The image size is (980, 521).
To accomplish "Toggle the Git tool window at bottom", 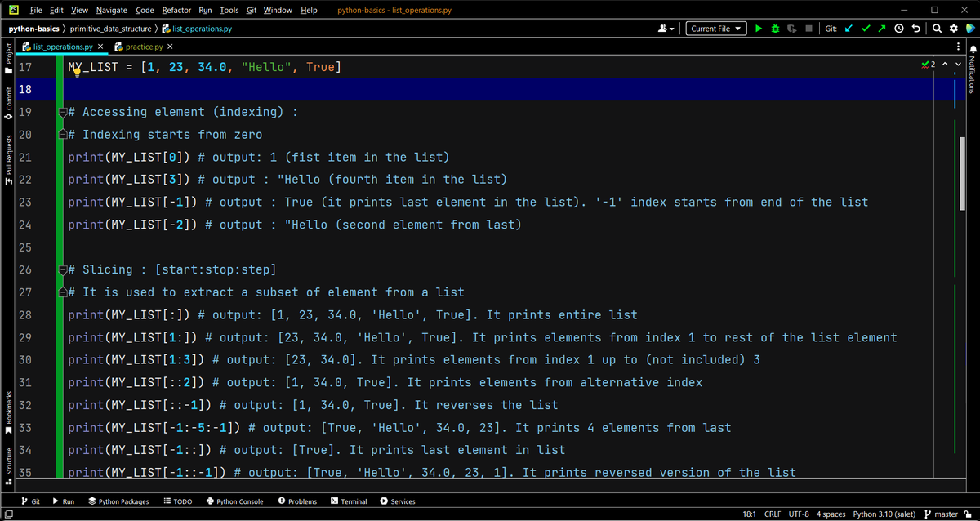I will click(30, 501).
